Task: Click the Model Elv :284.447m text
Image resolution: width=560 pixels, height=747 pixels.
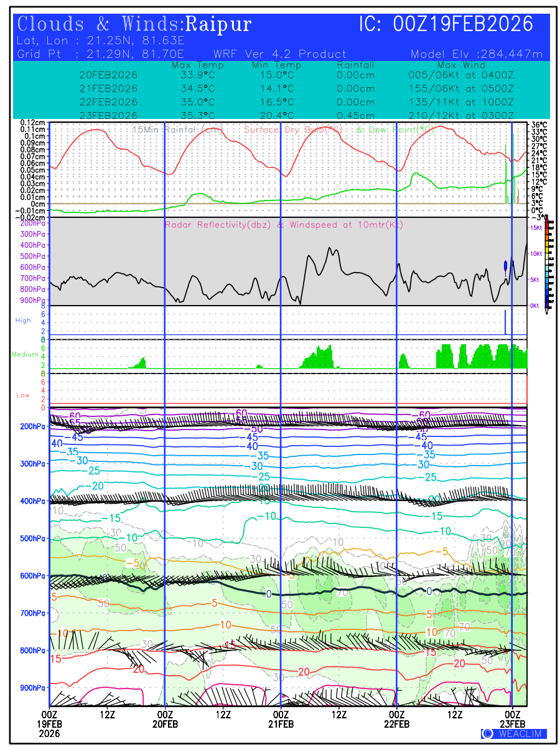Action: tap(477, 54)
